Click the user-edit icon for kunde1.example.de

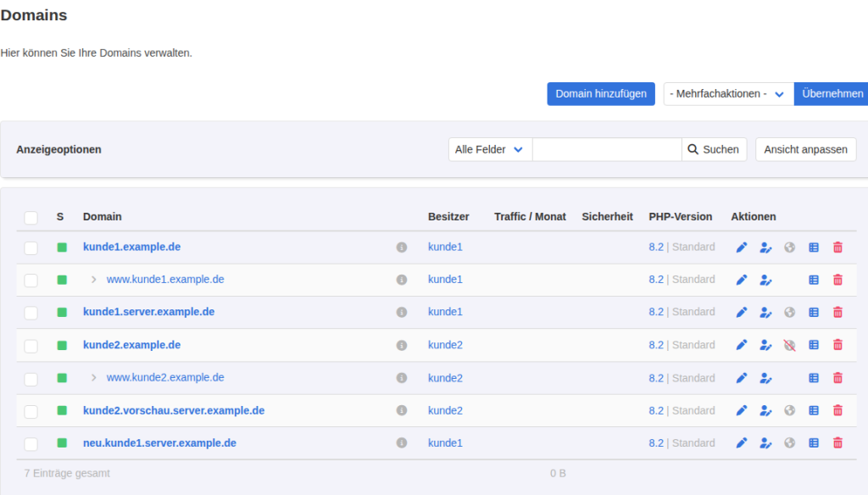[765, 247]
